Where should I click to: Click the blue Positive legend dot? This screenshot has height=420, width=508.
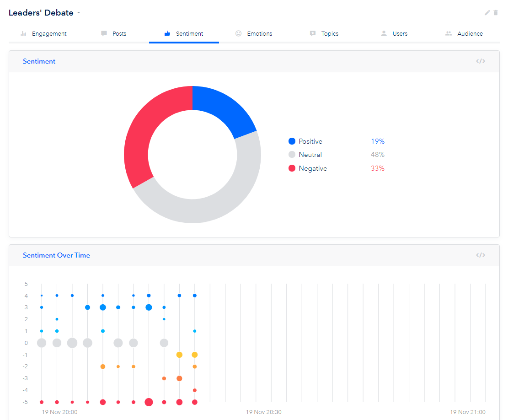coord(292,141)
